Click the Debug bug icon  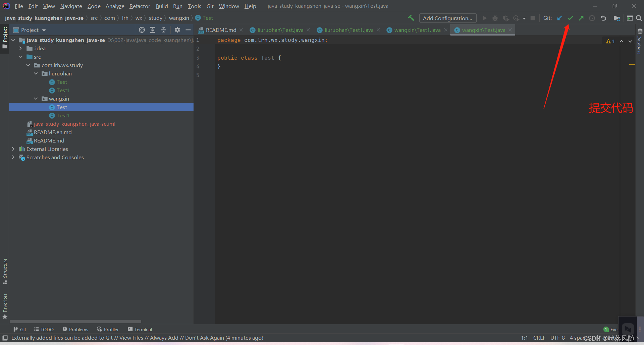pos(495,18)
